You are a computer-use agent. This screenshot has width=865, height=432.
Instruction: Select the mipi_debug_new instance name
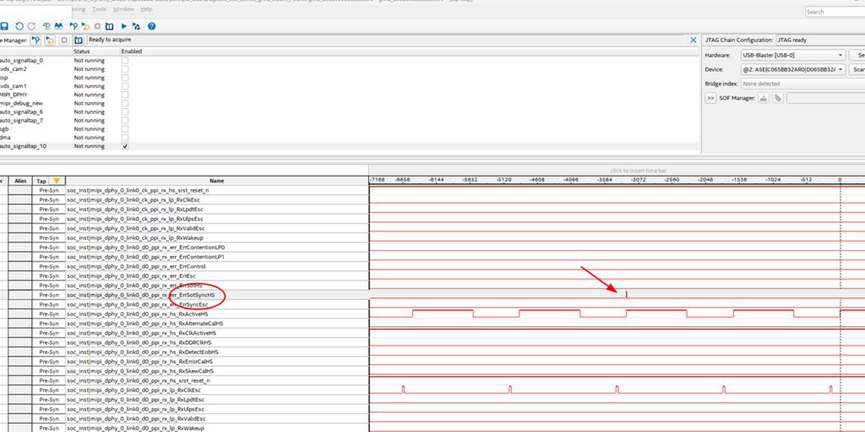point(22,103)
